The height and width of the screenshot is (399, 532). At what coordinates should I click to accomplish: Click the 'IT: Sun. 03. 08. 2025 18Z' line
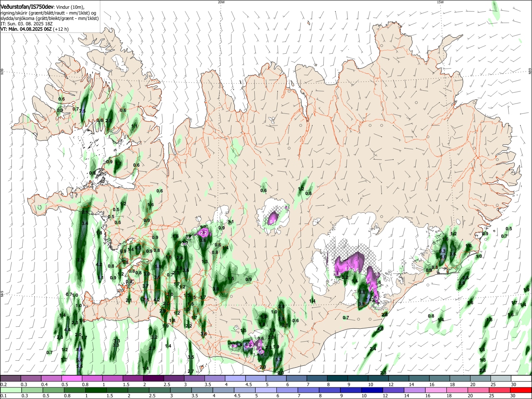[x=26, y=24]
